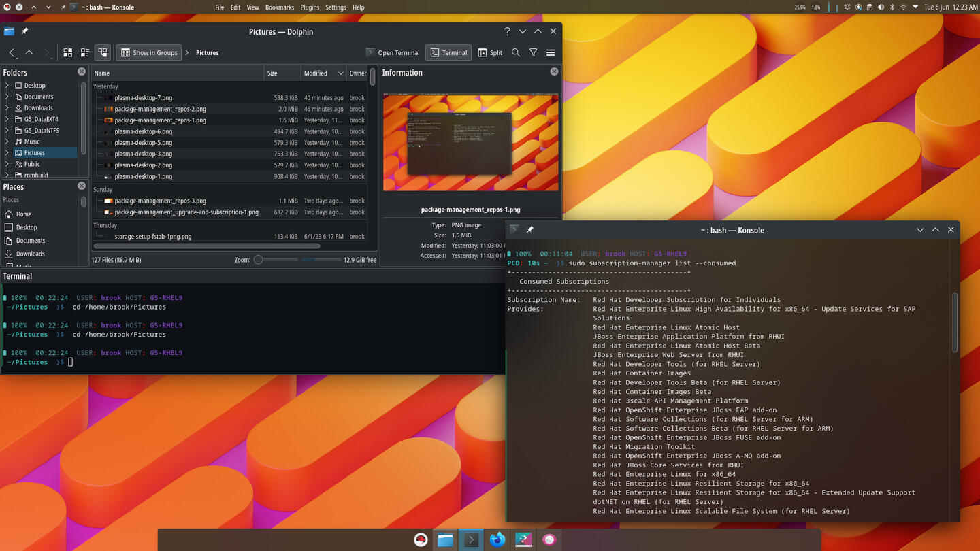
Task: Click Desktop in Places panel
Action: [x=27, y=227]
